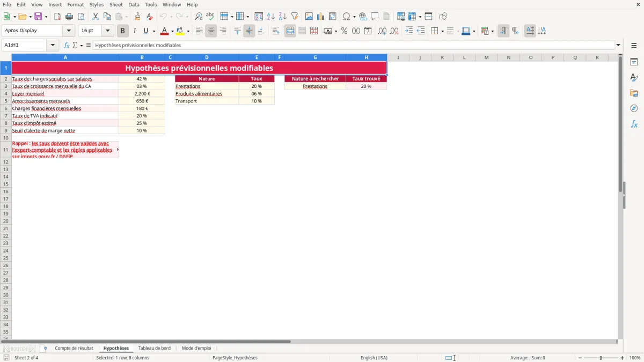Click the Function Wizard fx icon

tap(67, 45)
